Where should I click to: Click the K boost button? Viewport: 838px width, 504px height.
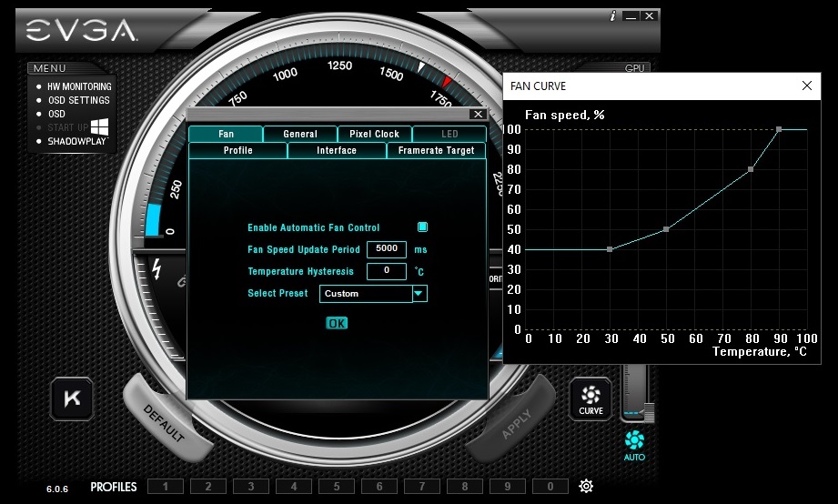click(72, 398)
